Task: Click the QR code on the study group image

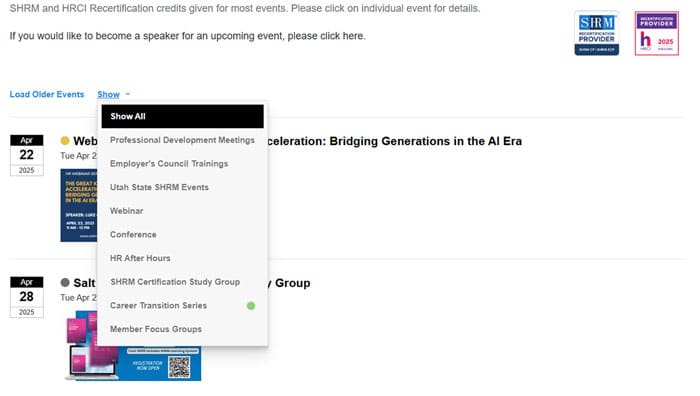Action: click(x=179, y=367)
